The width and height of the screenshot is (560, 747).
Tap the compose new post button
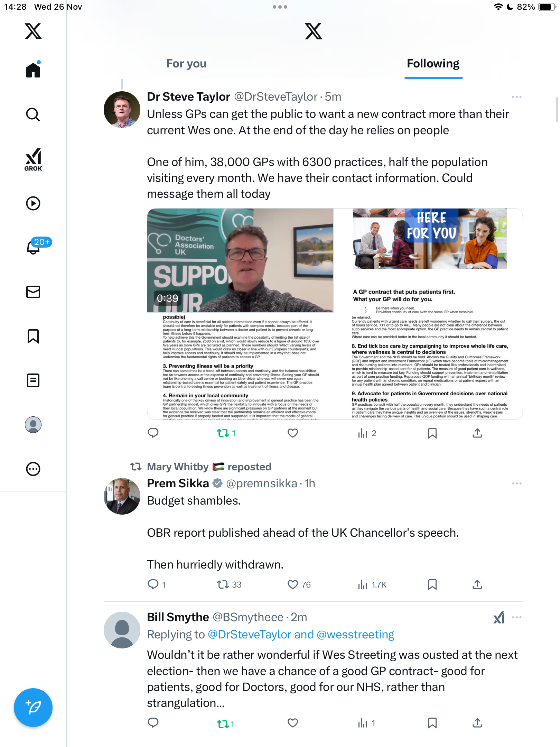(x=33, y=707)
